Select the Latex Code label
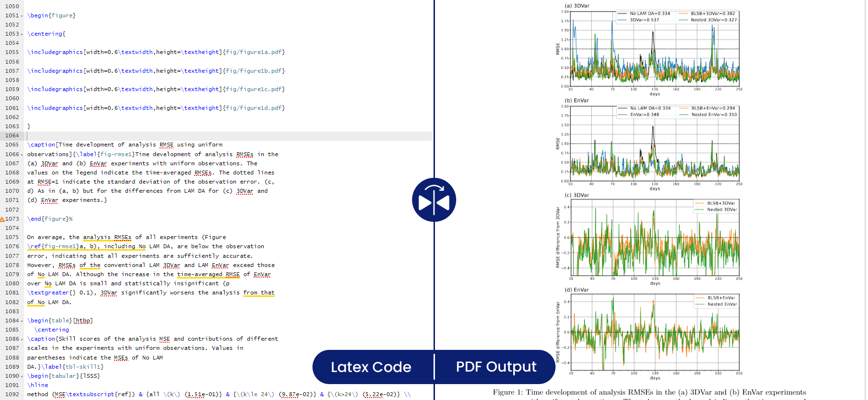Screen dimensions: 868x400 [371, 367]
